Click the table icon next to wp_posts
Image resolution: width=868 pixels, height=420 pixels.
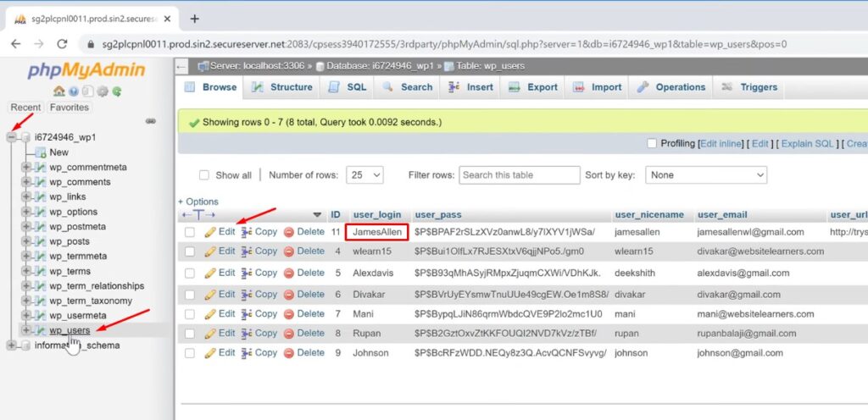pyautogui.click(x=40, y=241)
